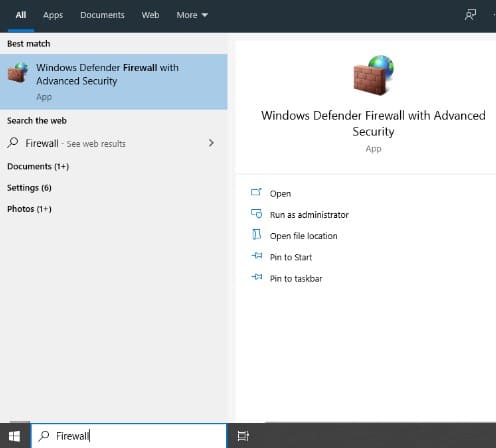Expand the Firewall web results arrow

point(211,143)
